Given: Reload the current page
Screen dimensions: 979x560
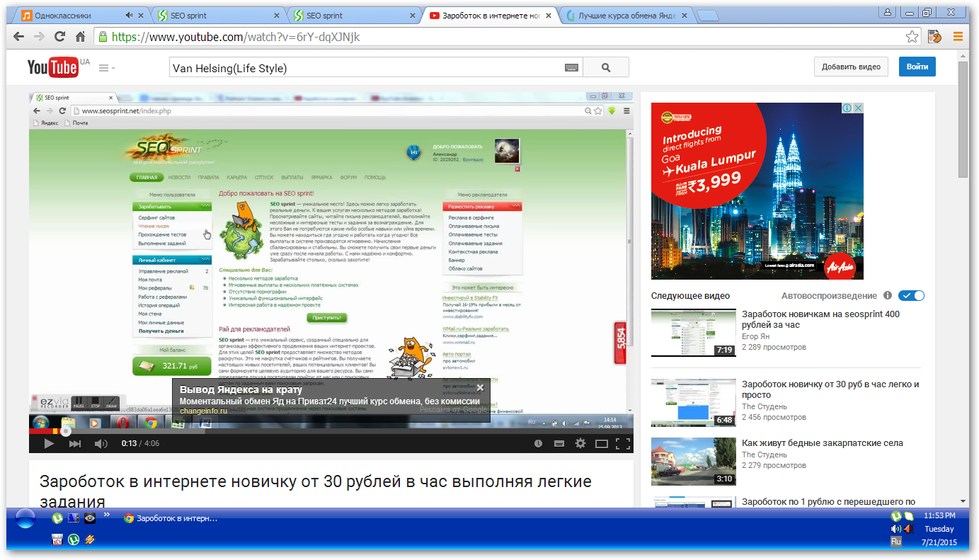Looking at the screenshot, I should tap(60, 37).
